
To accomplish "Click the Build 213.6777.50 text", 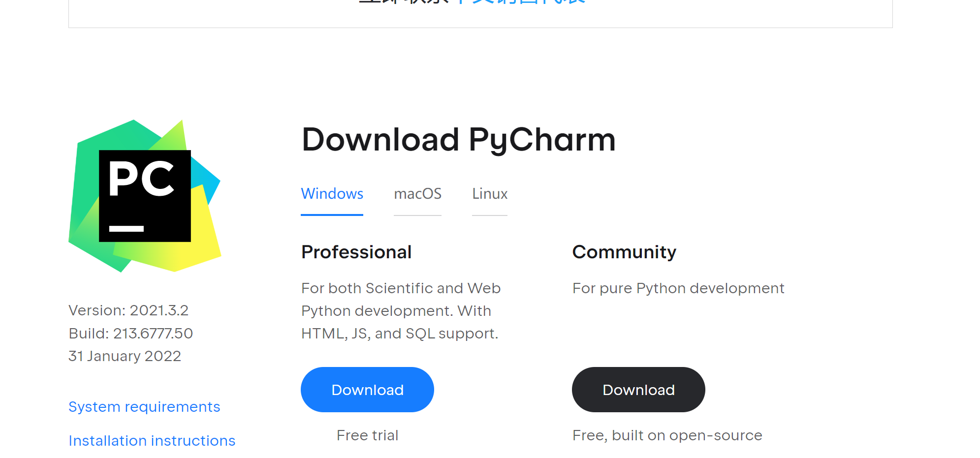I will pyautogui.click(x=131, y=334).
